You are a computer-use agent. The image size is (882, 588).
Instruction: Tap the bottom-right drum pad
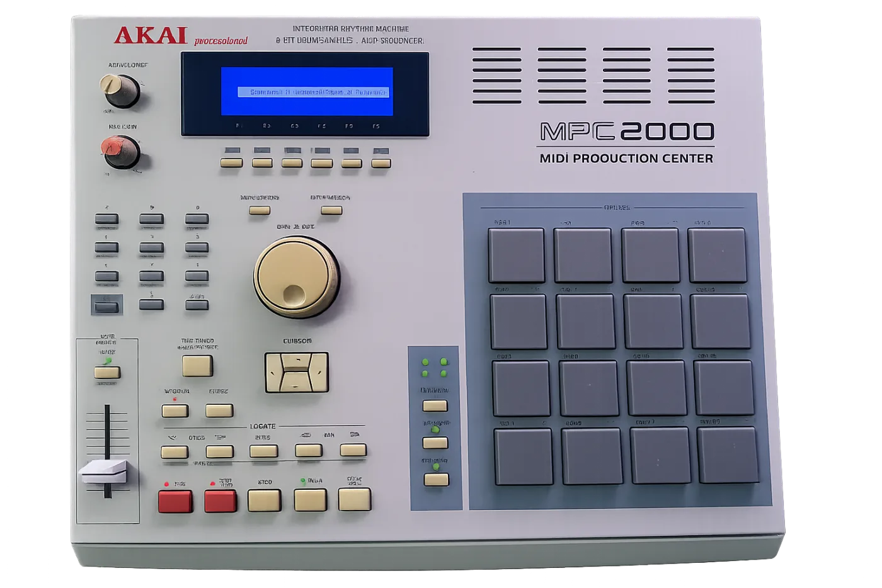click(728, 455)
